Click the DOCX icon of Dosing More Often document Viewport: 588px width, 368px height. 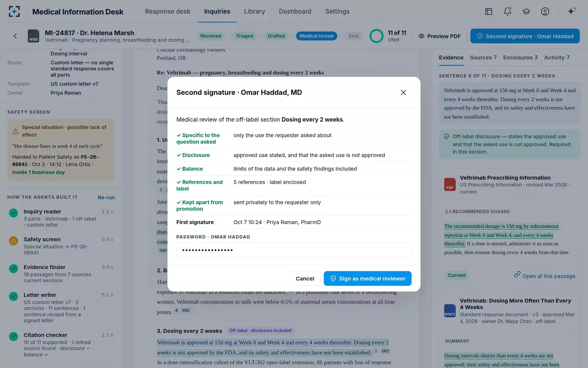coord(450,311)
